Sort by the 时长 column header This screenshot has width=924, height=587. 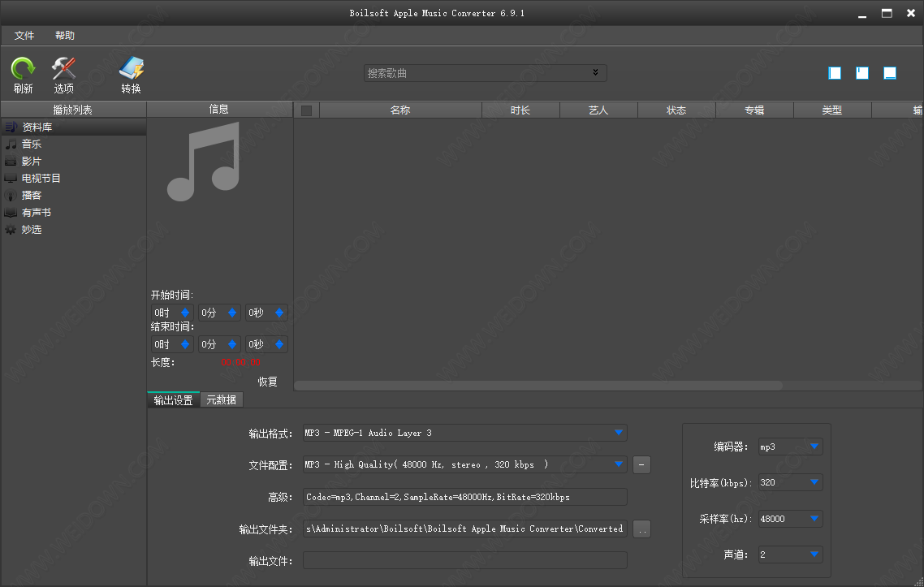(x=521, y=110)
